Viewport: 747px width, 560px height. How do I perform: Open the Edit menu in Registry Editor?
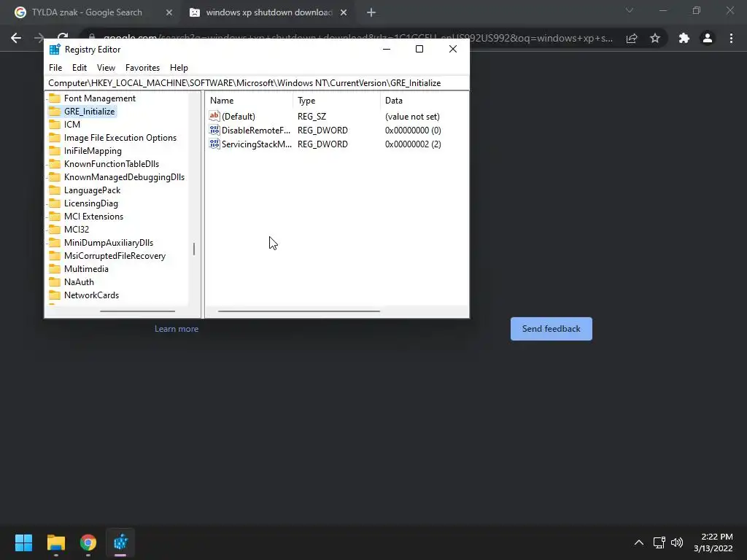pos(79,68)
